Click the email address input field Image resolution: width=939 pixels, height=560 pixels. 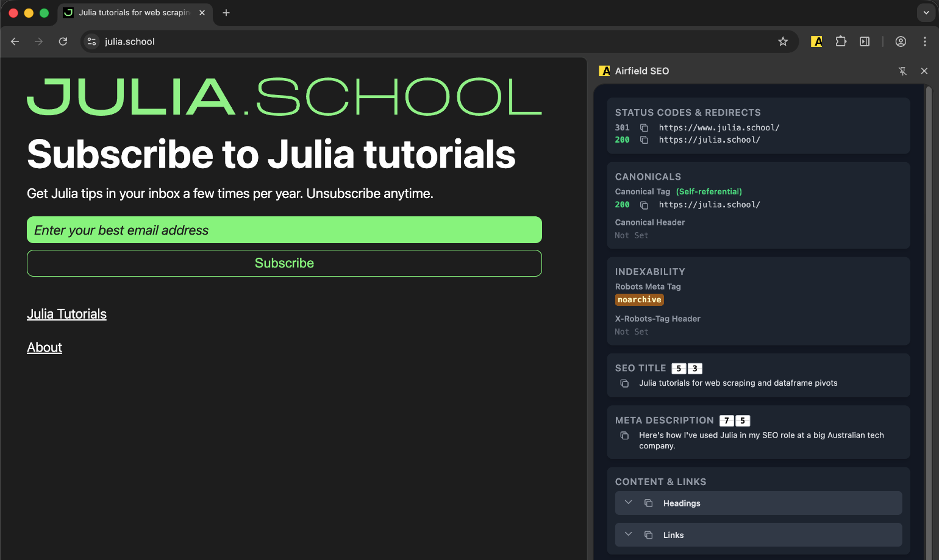(284, 230)
